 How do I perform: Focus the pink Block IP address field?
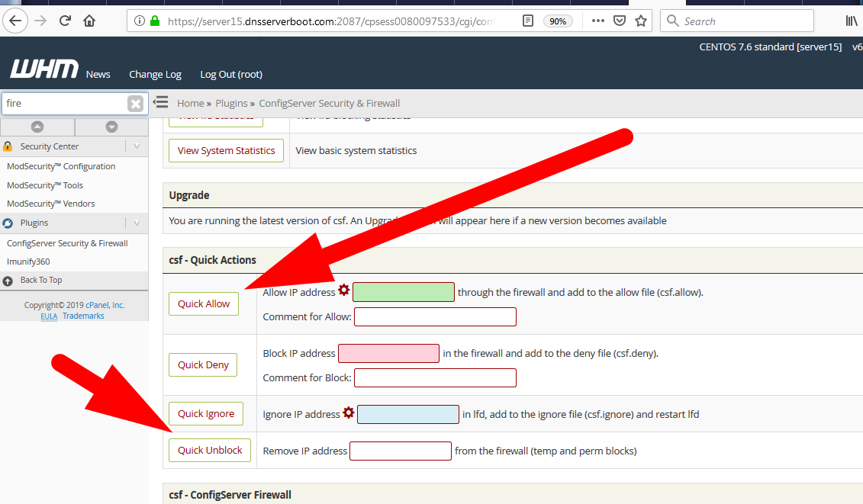(x=388, y=353)
